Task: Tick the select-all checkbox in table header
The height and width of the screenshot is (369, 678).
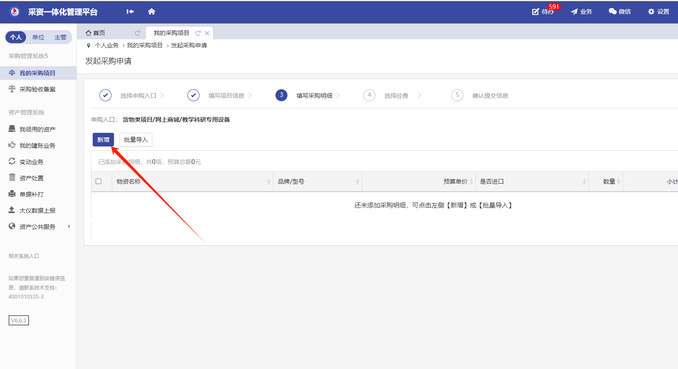Action: click(x=99, y=181)
